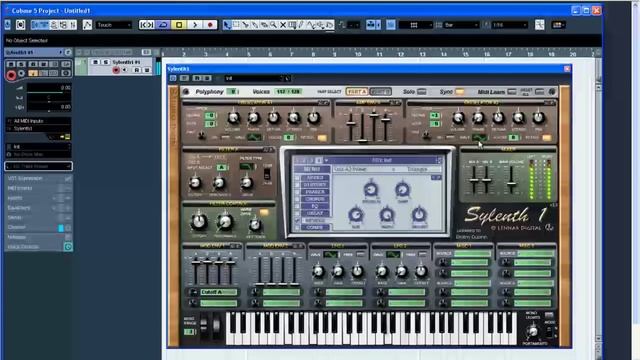Click the Filter Type waveform selector

pyautogui.click(x=247, y=167)
